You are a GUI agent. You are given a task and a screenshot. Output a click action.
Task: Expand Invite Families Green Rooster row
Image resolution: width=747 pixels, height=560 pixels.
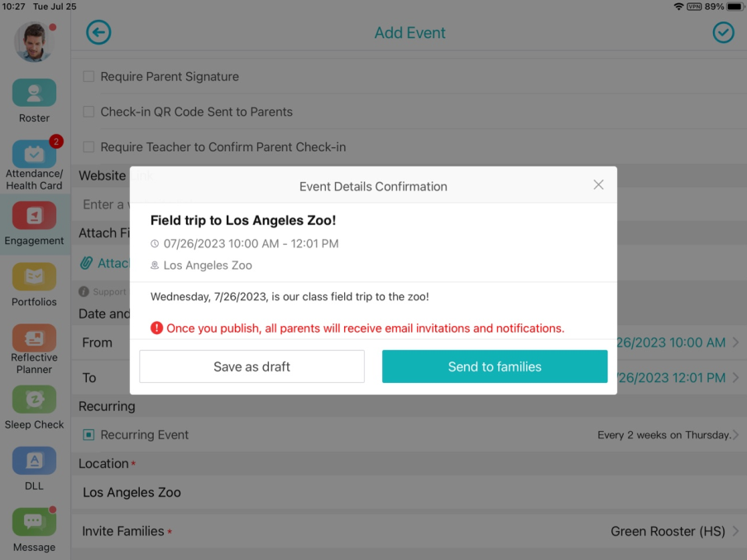click(409, 531)
